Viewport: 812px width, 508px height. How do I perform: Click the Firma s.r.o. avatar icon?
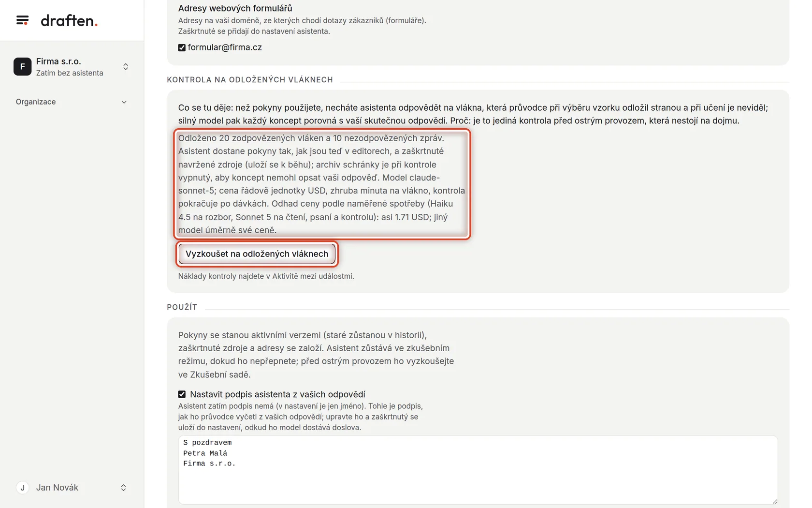click(22, 67)
